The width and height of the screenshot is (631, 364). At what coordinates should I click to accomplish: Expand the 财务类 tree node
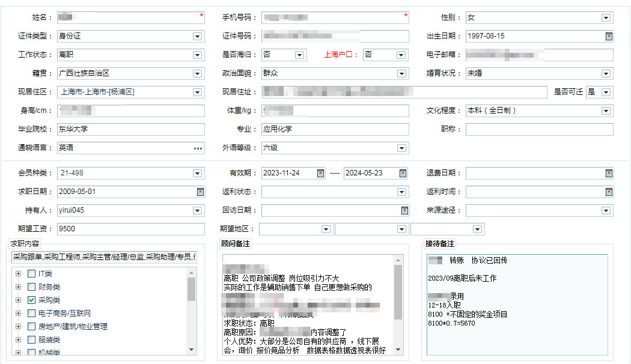[x=18, y=287]
